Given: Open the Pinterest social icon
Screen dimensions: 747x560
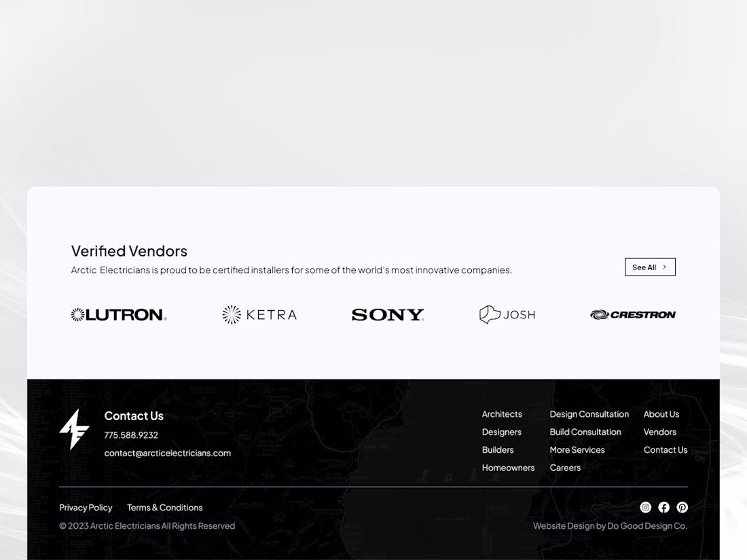Looking at the screenshot, I should (x=682, y=508).
